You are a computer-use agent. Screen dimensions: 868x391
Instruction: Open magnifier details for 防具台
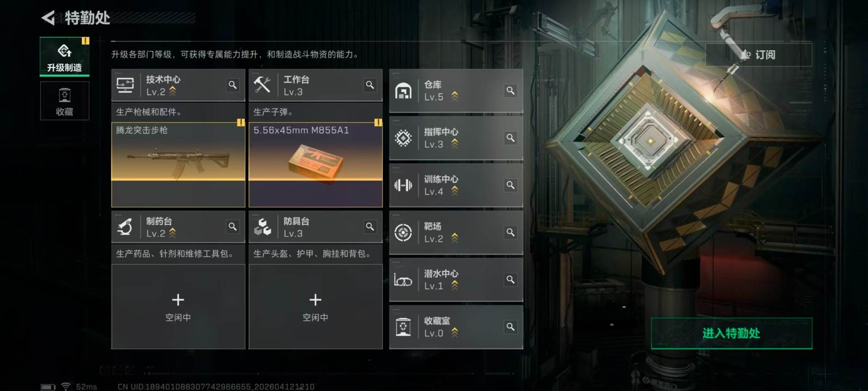pyautogui.click(x=370, y=227)
